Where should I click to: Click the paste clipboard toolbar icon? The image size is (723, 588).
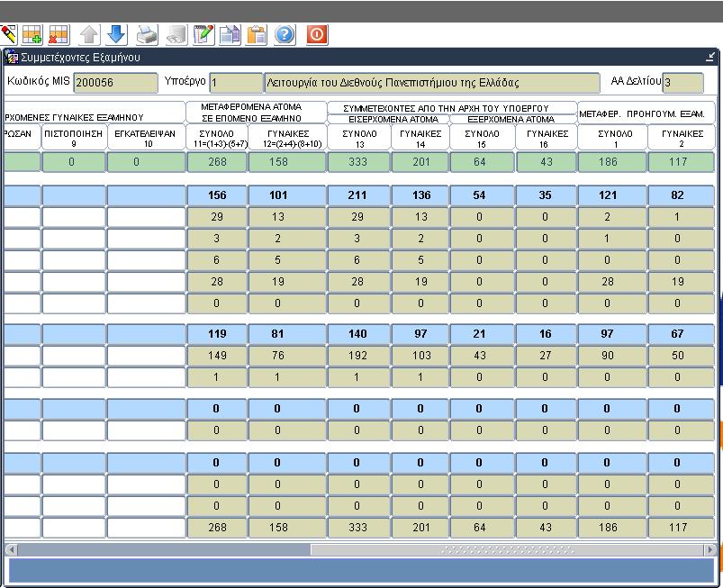tap(257, 34)
